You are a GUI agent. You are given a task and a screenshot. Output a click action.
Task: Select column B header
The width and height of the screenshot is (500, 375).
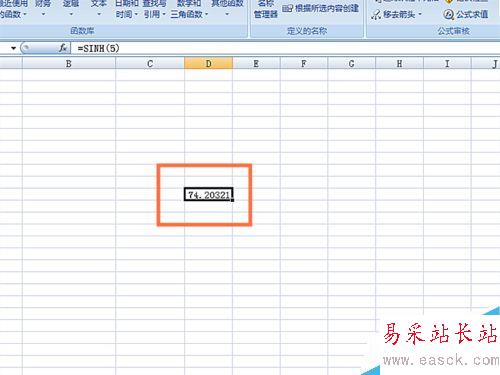[x=69, y=63]
